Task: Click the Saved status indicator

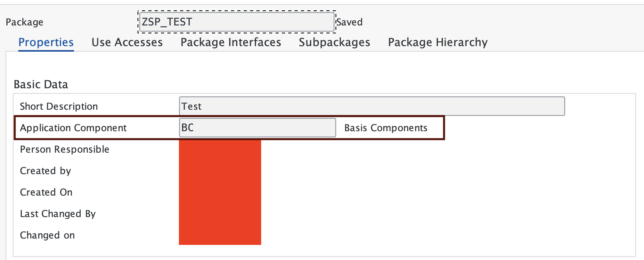Action: click(x=350, y=22)
